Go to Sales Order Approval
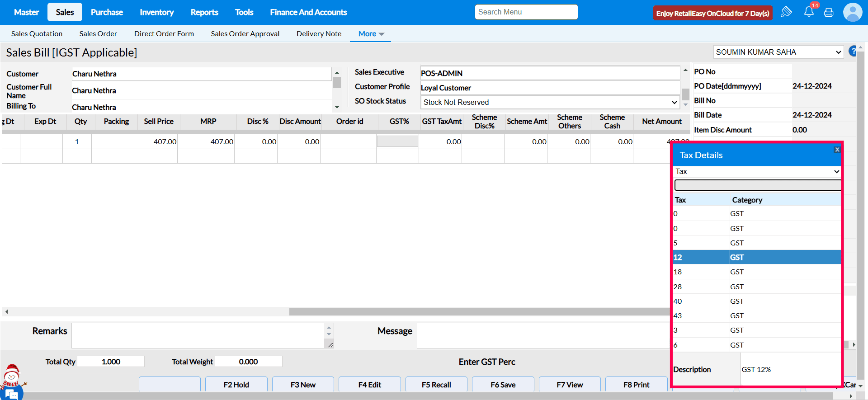The image size is (868, 400). (x=245, y=34)
